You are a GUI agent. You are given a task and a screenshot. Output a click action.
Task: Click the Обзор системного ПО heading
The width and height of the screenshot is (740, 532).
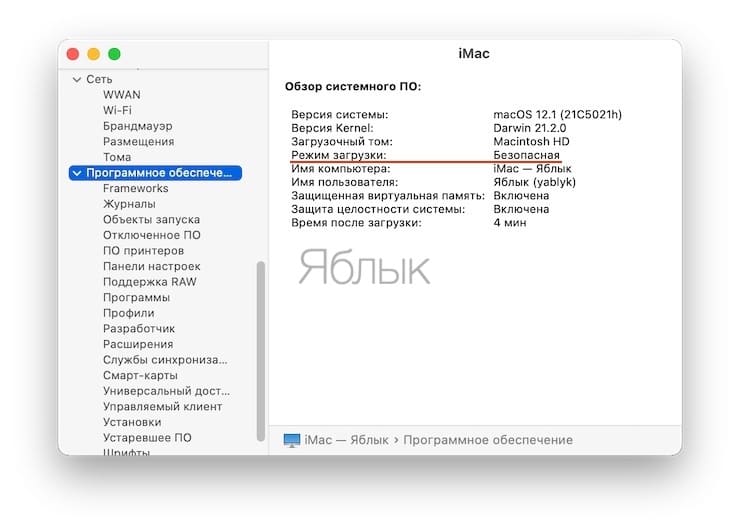click(x=353, y=87)
